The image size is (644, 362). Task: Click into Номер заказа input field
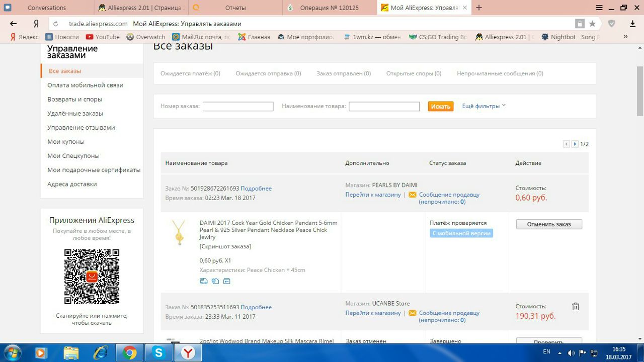238,106
